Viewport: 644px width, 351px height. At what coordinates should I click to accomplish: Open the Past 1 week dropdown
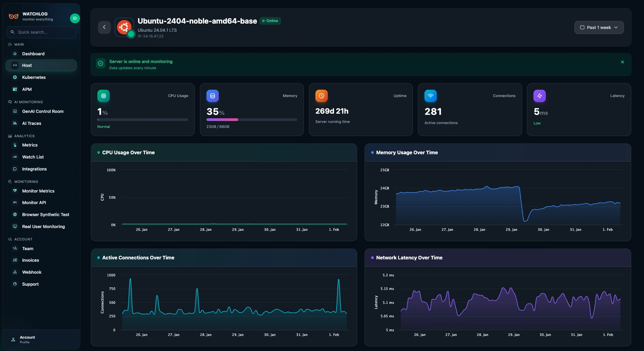(x=599, y=27)
